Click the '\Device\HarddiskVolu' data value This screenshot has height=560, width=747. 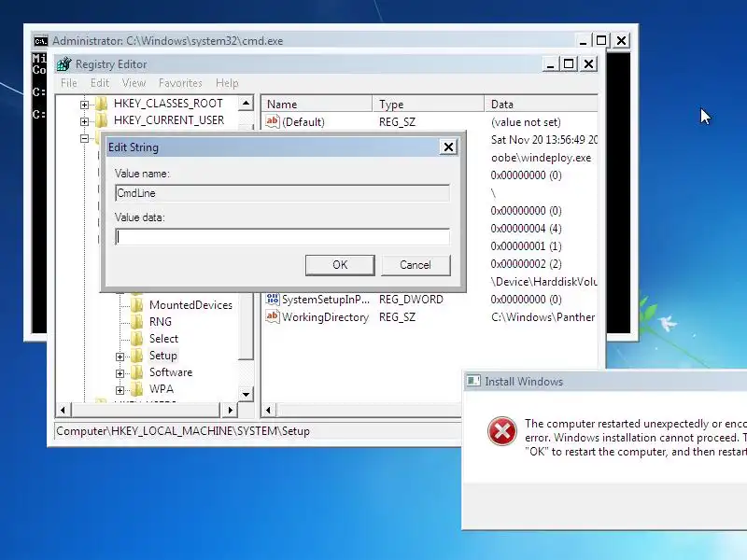(x=543, y=282)
